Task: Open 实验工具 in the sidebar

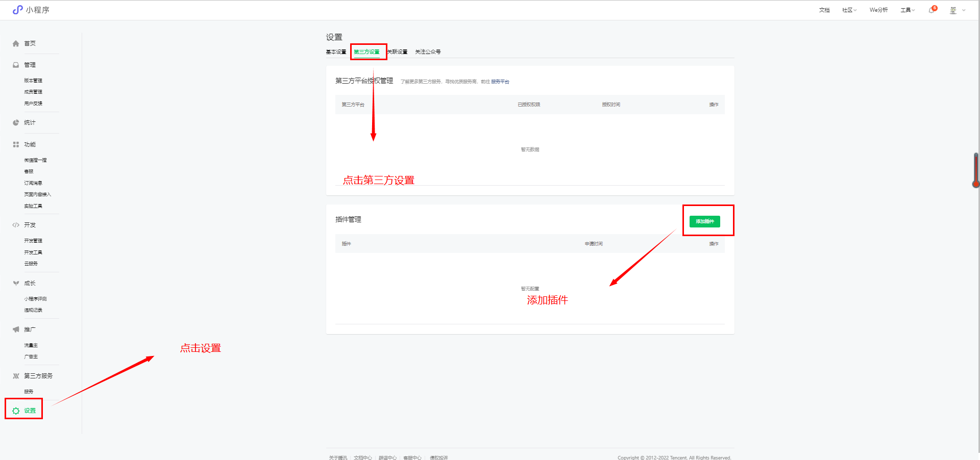Action: tap(33, 206)
